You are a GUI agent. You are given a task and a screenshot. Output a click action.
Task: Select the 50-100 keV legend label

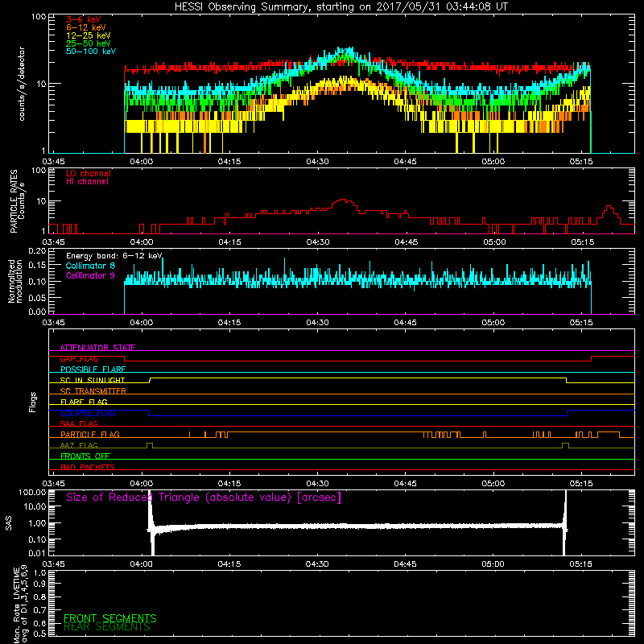click(91, 51)
